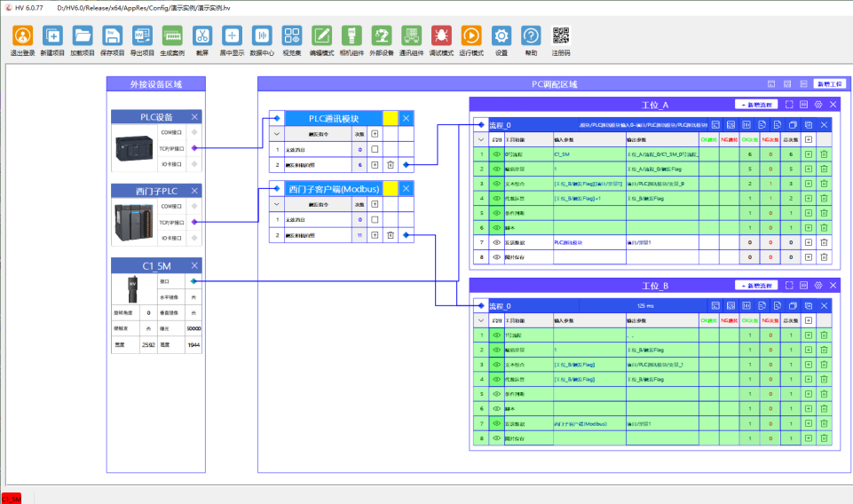Switch to 调试模式 (Debug Mode) bug icon
The height and width of the screenshot is (504, 853).
click(x=440, y=36)
